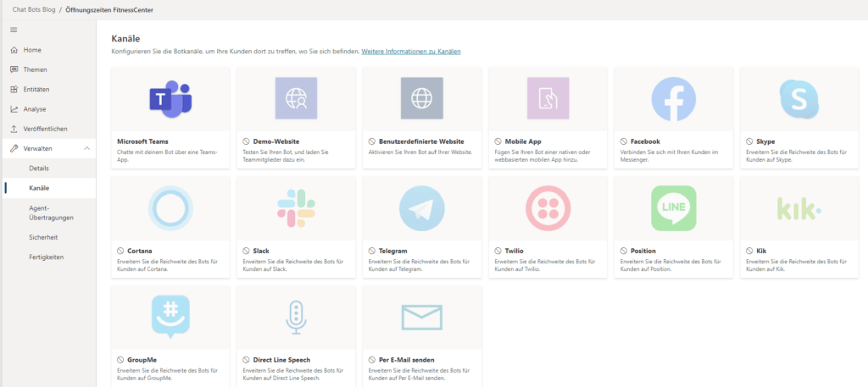Image resolution: width=868 pixels, height=387 pixels.
Task: Toggle the hamburger navigation menu
Action: pos(14,30)
